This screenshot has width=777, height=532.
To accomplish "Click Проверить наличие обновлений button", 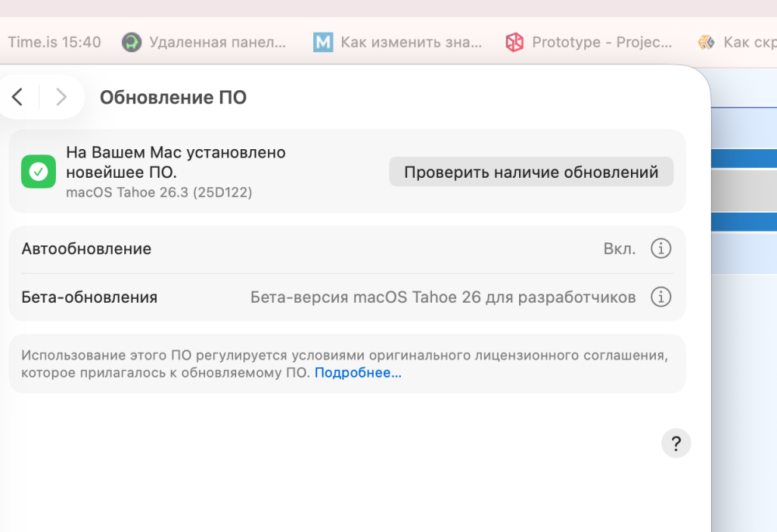I will pyautogui.click(x=531, y=172).
